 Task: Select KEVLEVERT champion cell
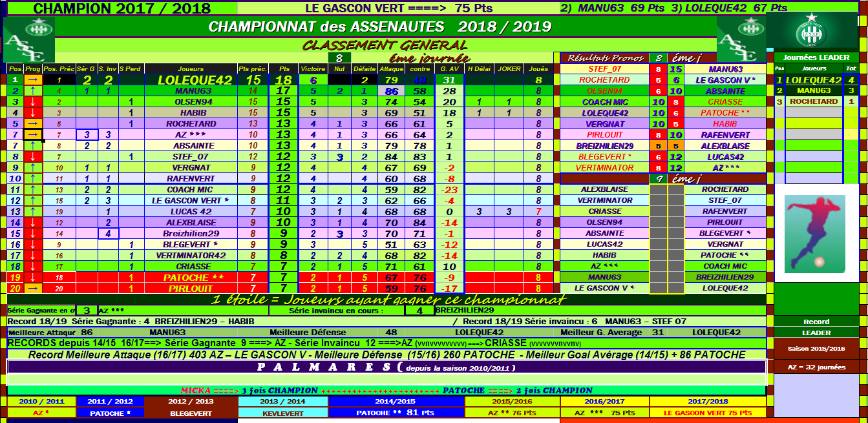(283, 413)
